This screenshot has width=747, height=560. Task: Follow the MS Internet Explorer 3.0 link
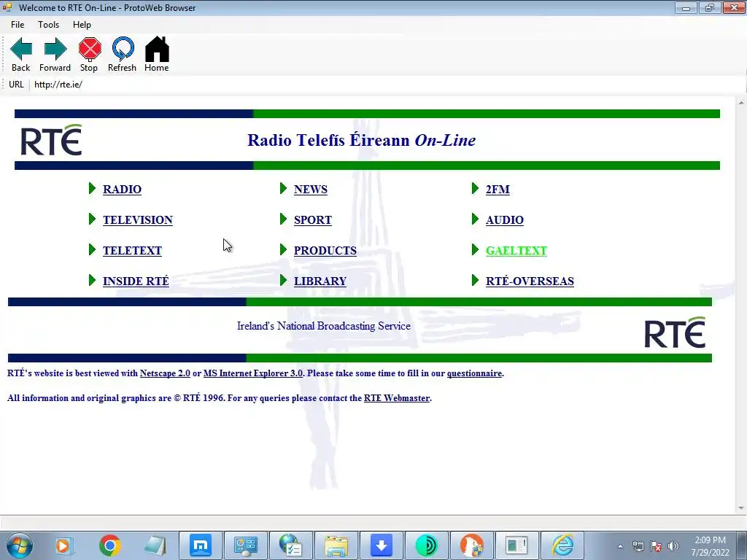pos(253,373)
